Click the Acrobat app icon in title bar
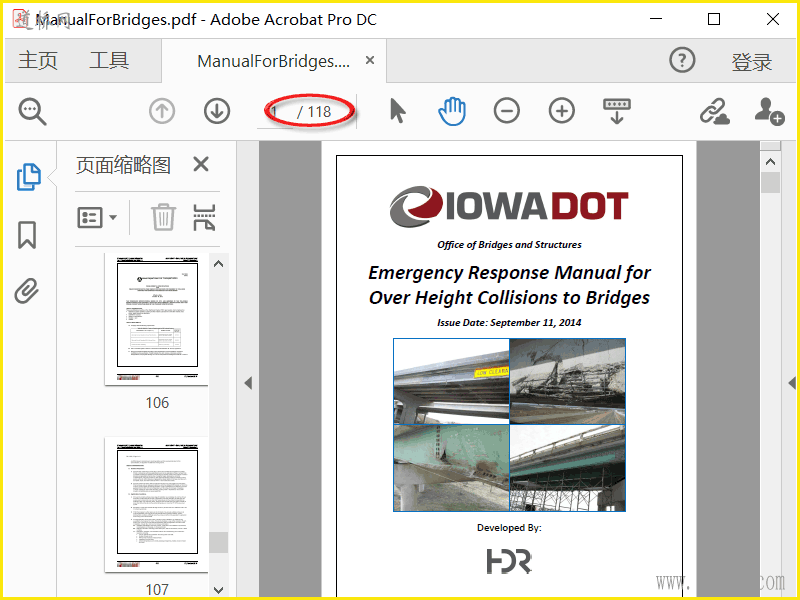 coord(21,19)
